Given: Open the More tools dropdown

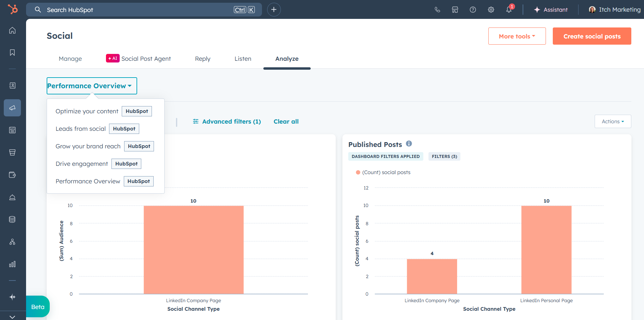Looking at the screenshot, I should pyautogui.click(x=517, y=36).
